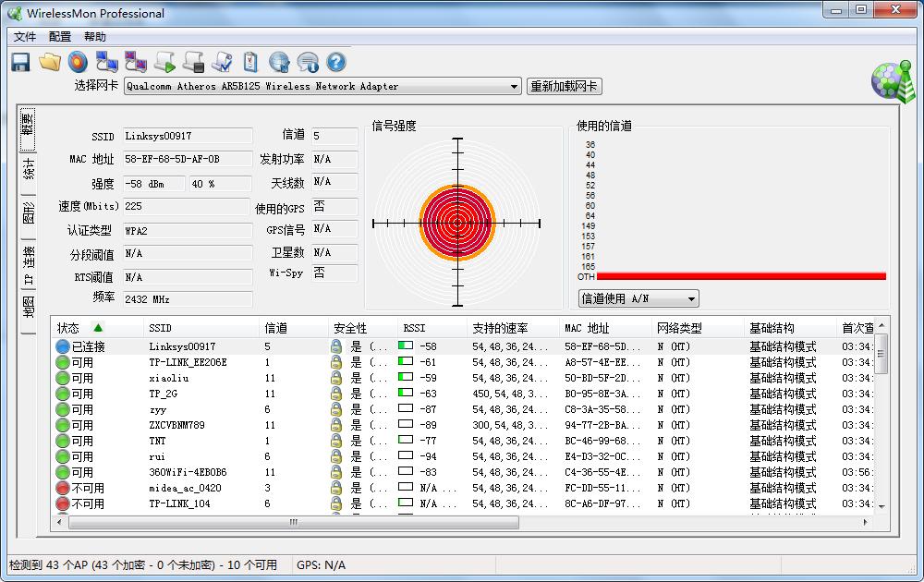
Task: Sort the list by the 状态 column header
Action: coord(69,328)
